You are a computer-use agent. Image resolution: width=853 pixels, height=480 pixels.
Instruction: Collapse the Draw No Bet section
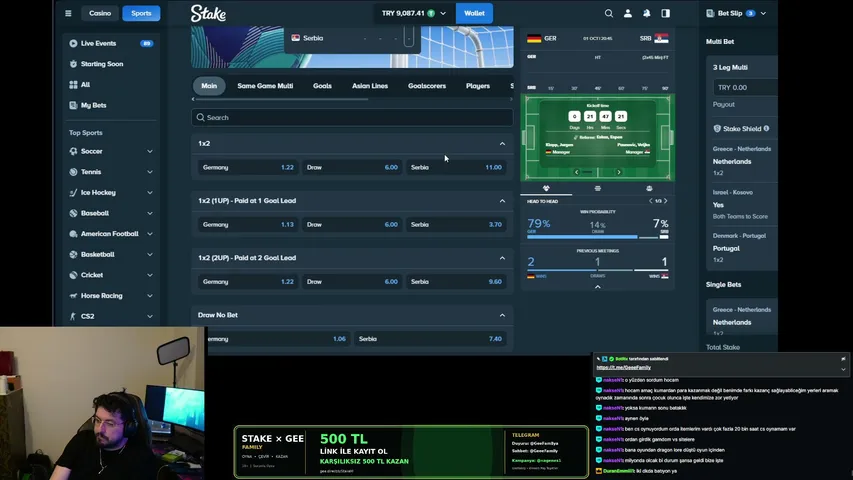pyautogui.click(x=502, y=315)
